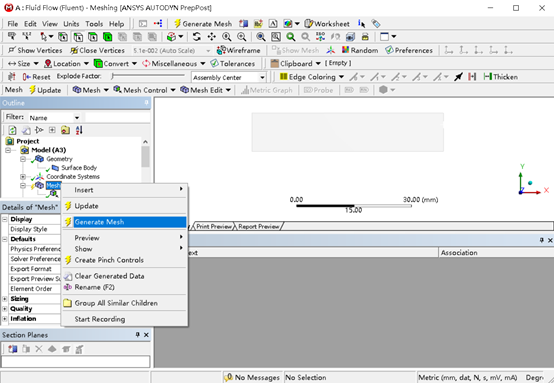Viewport: 554px width, 383px height.
Task: Switch to the Print Preview tab
Action: point(214,226)
